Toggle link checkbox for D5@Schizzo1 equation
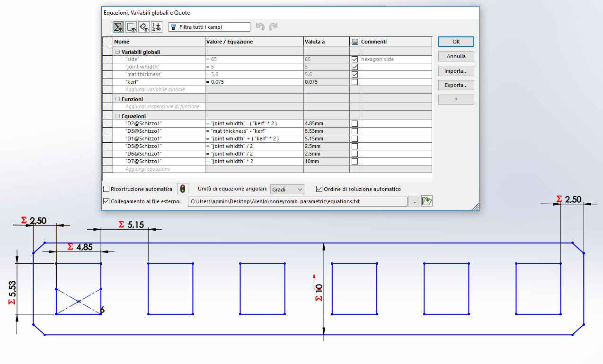Screen dimensions: 603x364 click(x=355, y=146)
